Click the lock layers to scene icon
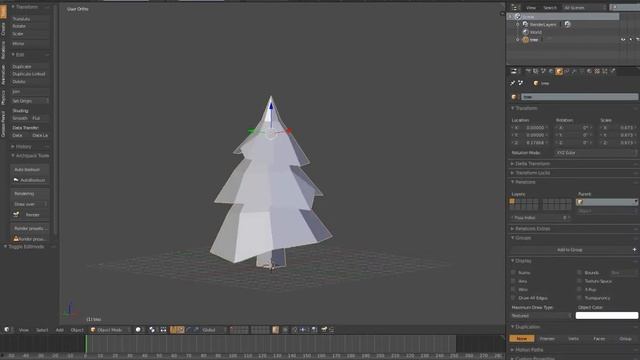 pyautogui.click(x=276, y=330)
